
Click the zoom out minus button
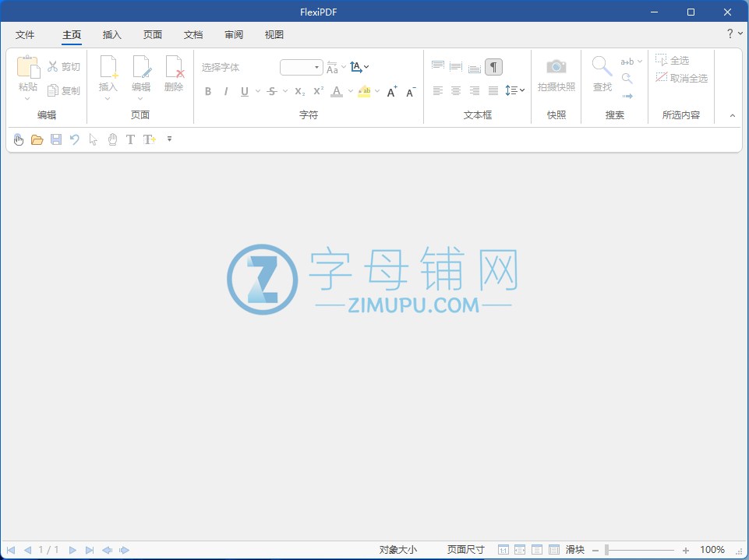point(595,551)
